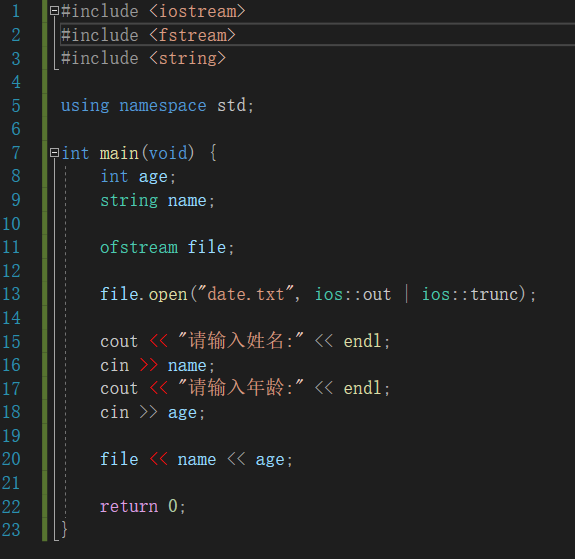575x559 pixels.
Task: Click 'endl' on line 15
Action: coord(362,341)
